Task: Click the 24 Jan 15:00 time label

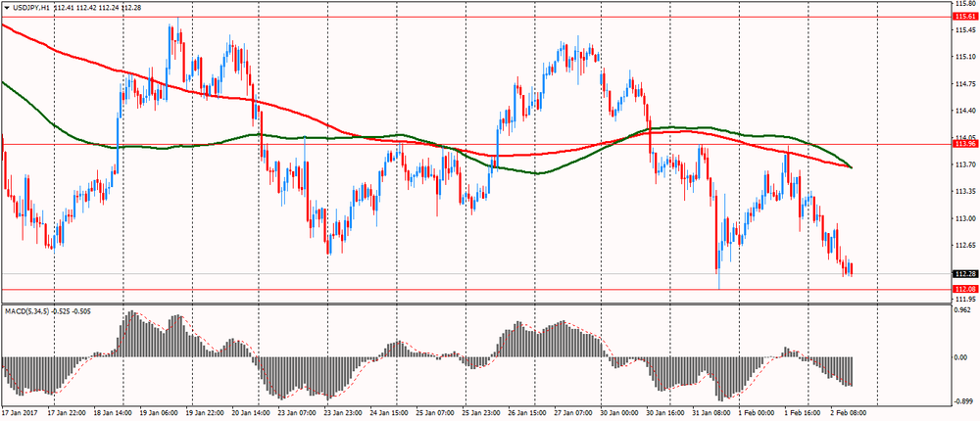Action: tap(387, 413)
